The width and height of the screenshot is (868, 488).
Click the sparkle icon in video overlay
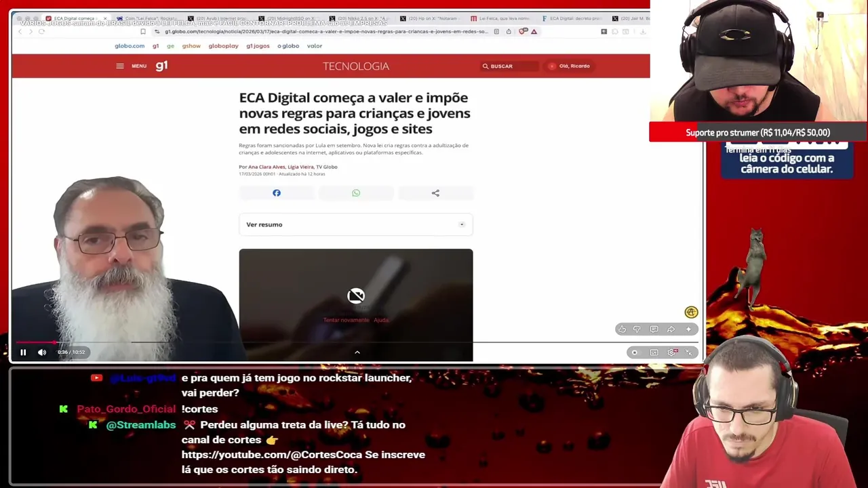click(x=688, y=329)
